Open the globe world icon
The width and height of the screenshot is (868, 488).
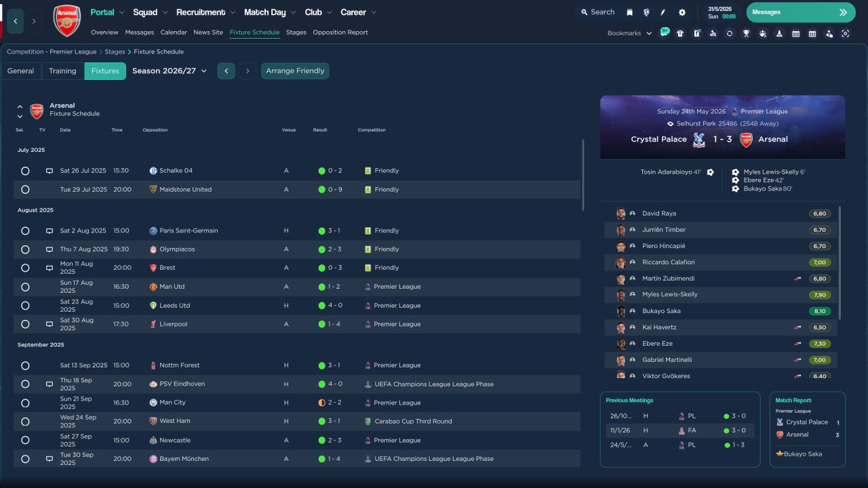tap(646, 12)
